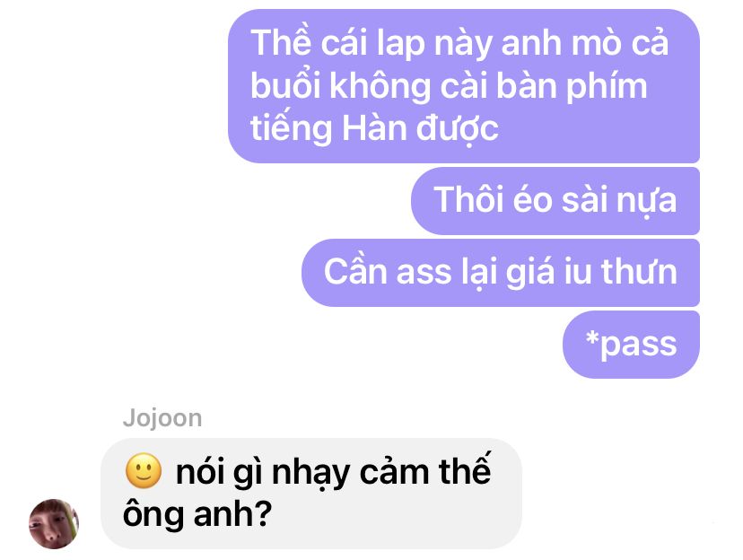Click the sender name Jojoon
The width and height of the screenshot is (743, 560).
162,419
